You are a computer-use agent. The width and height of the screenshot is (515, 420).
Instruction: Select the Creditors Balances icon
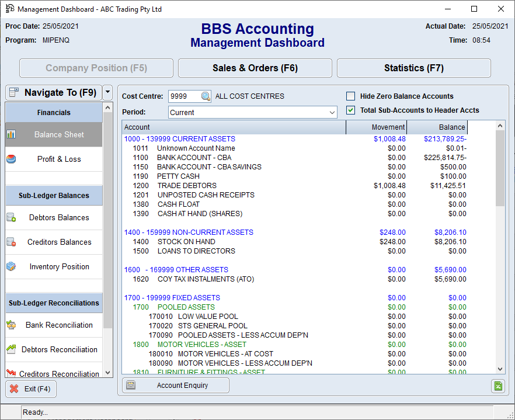coord(12,242)
